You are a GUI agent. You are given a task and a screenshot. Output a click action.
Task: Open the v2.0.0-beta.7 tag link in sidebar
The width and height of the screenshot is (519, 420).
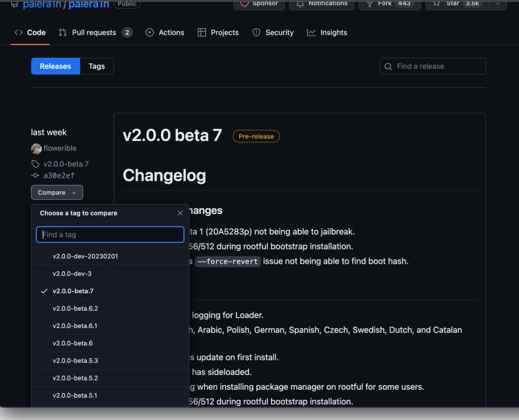coord(66,164)
